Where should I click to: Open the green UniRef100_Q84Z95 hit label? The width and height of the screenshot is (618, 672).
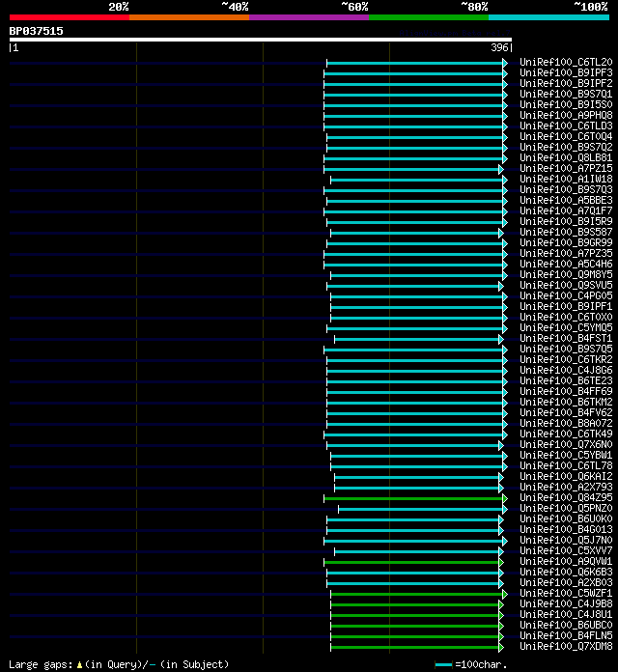[566, 497]
